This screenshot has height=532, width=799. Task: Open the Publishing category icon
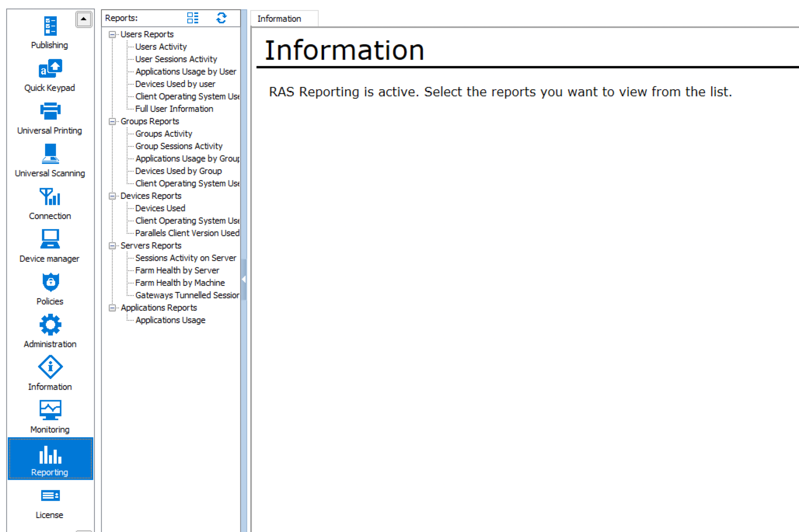pyautogui.click(x=50, y=26)
